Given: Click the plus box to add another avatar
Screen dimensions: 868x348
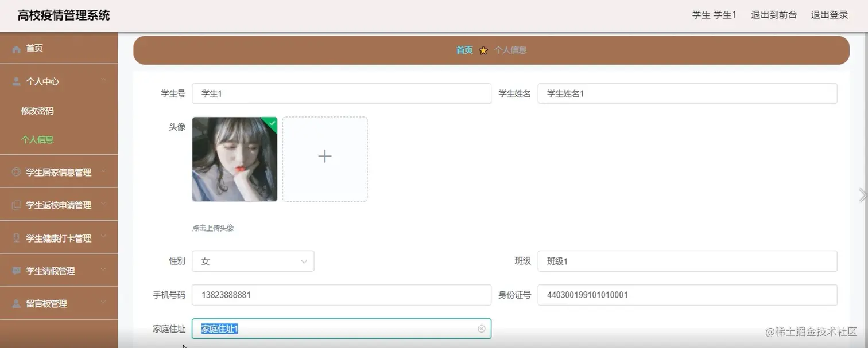Looking at the screenshot, I should pos(324,156).
